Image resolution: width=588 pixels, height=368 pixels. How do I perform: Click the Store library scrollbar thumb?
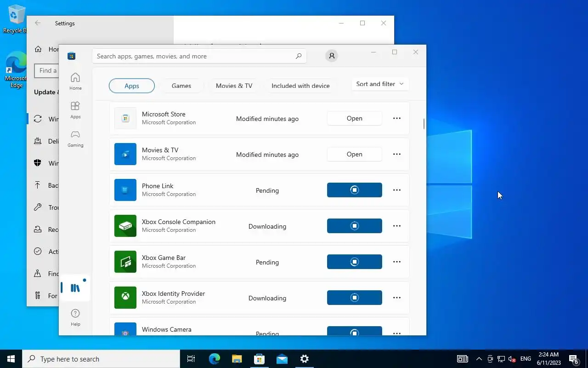click(x=424, y=124)
